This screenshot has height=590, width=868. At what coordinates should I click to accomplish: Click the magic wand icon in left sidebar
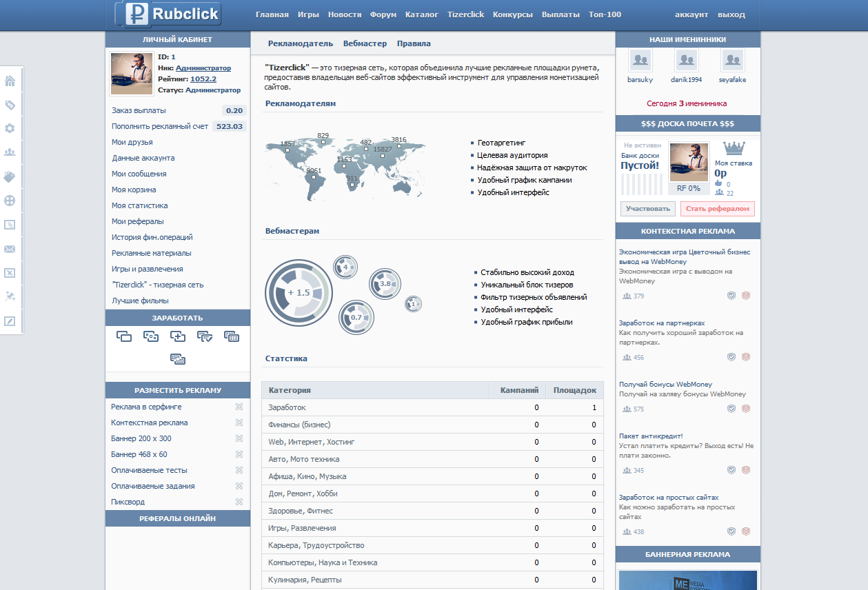[x=10, y=296]
